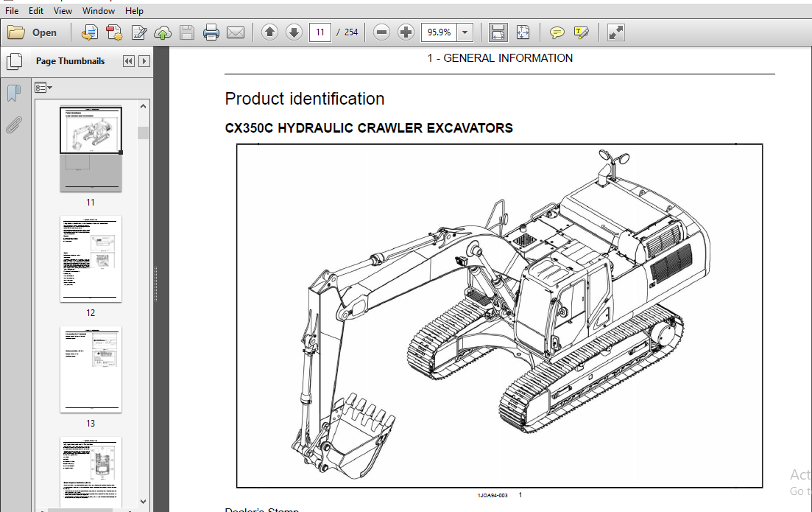
Task: Open thumbnail options dropdown menu
Action: pos(43,88)
